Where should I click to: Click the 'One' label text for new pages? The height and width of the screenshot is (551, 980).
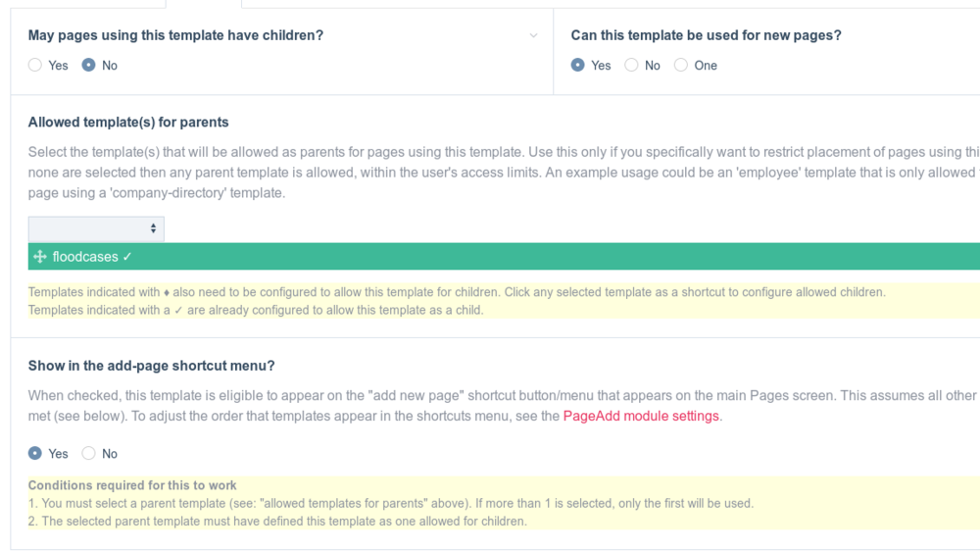point(706,66)
